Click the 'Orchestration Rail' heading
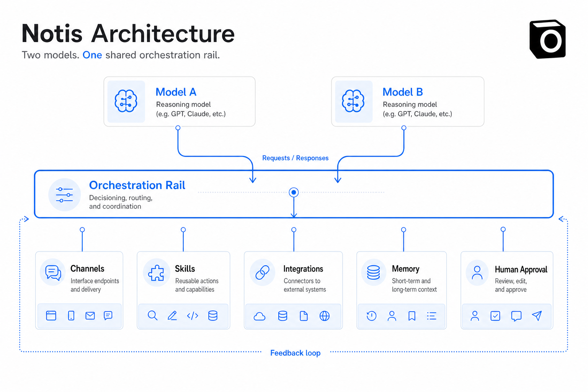The height and width of the screenshot is (392, 588). coord(137,185)
